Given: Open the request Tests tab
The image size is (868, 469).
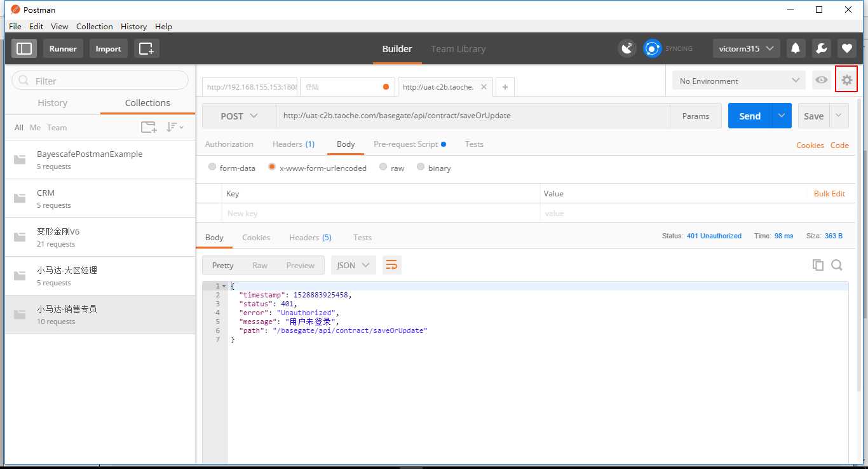Looking at the screenshot, I should pyautogui.click(x=474, y=144).
